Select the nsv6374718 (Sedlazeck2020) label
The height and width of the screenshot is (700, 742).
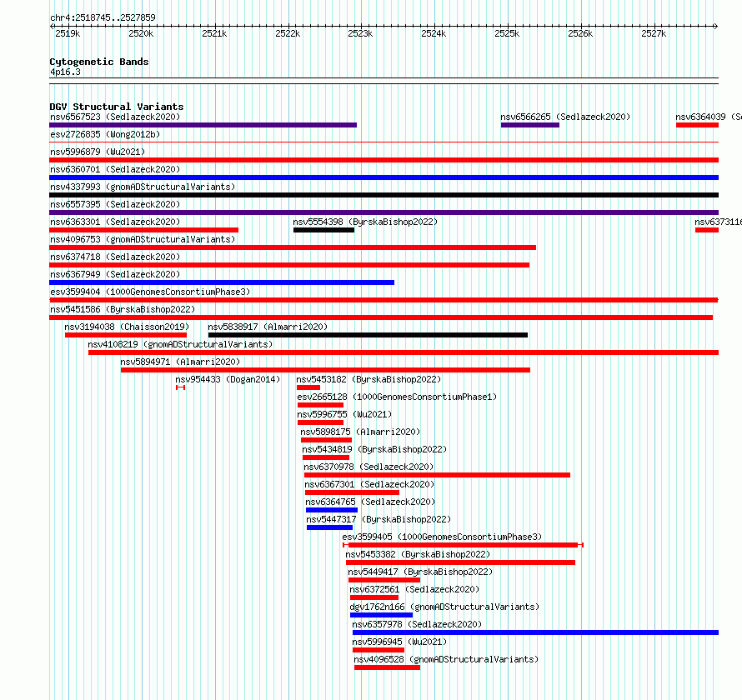point(115,257)
